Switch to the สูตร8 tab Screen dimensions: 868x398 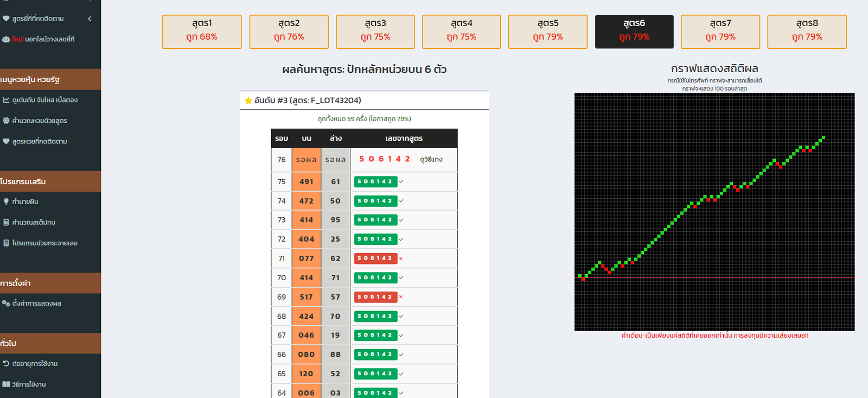[807, 31]
